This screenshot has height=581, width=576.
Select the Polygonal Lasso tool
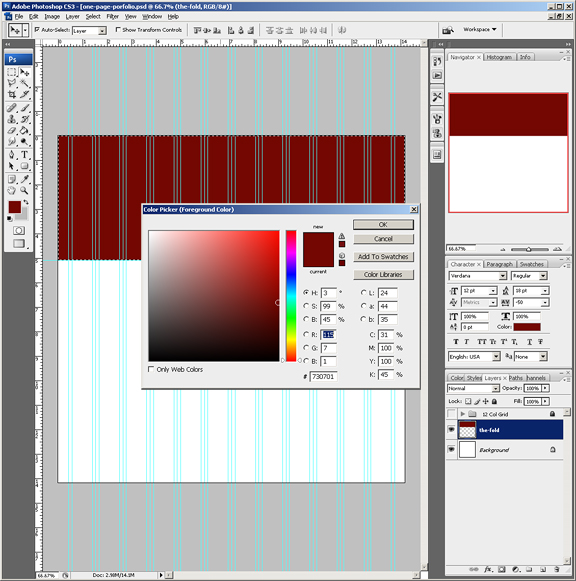click(12, 83)
